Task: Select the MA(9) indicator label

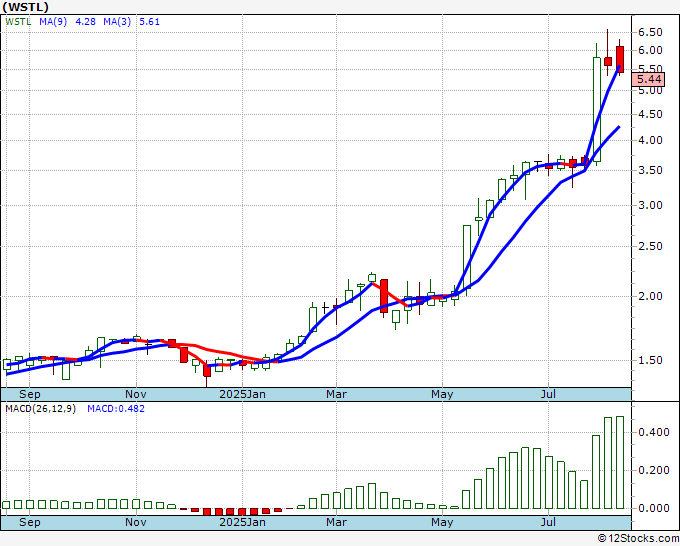Action: coord(54,21)
